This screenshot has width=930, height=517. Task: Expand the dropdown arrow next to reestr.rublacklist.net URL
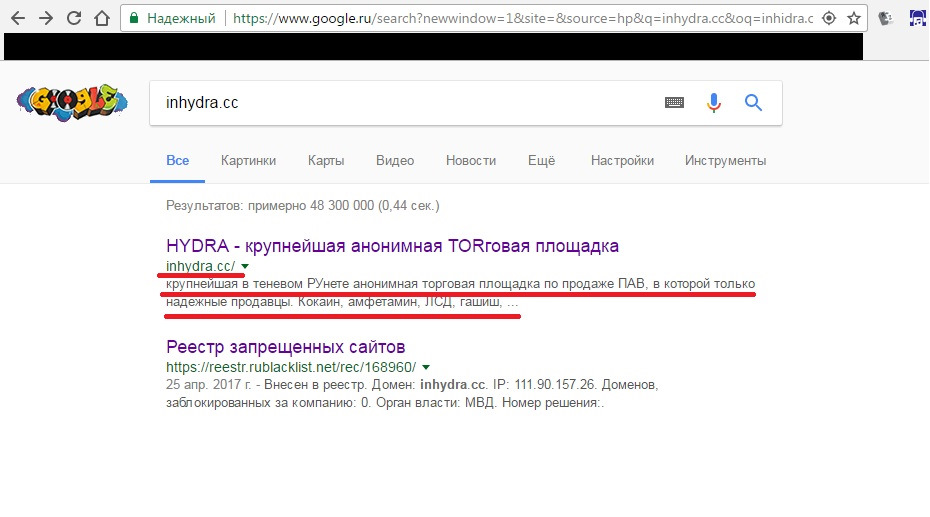click(426, 368)
